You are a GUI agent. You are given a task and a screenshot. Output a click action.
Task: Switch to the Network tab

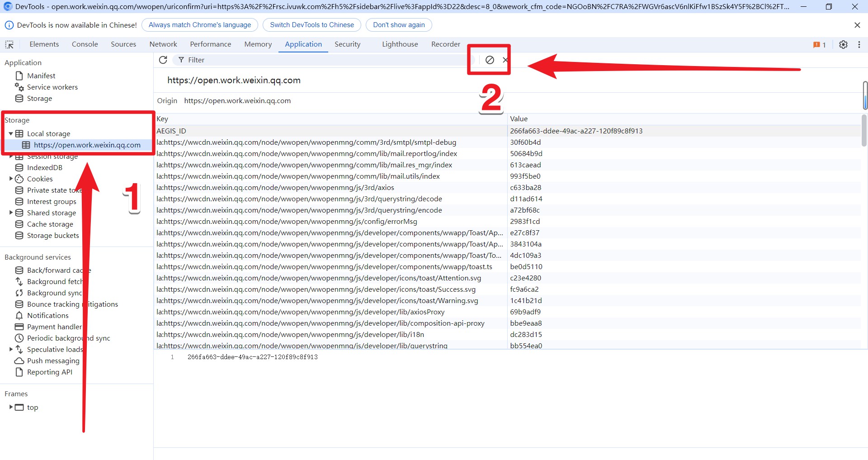(x=163, y=44)
